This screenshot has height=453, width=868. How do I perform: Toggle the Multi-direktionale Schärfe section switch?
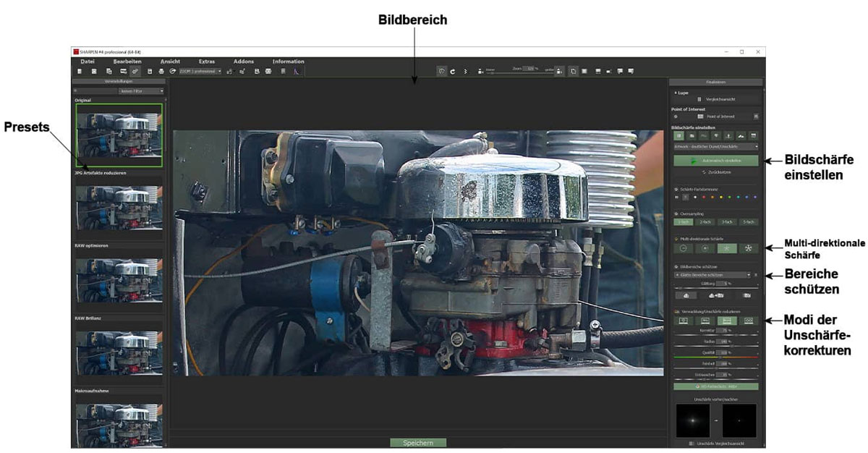tap(676, 238)
